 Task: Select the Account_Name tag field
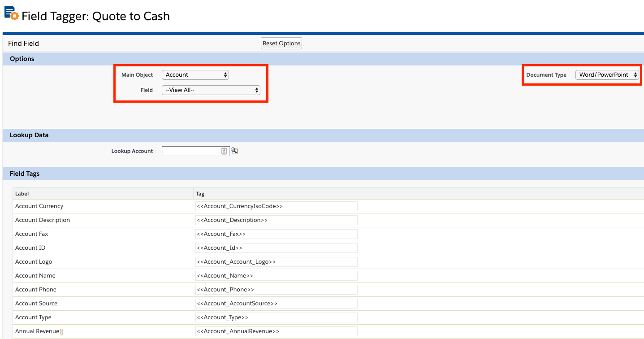click(277, 276)
